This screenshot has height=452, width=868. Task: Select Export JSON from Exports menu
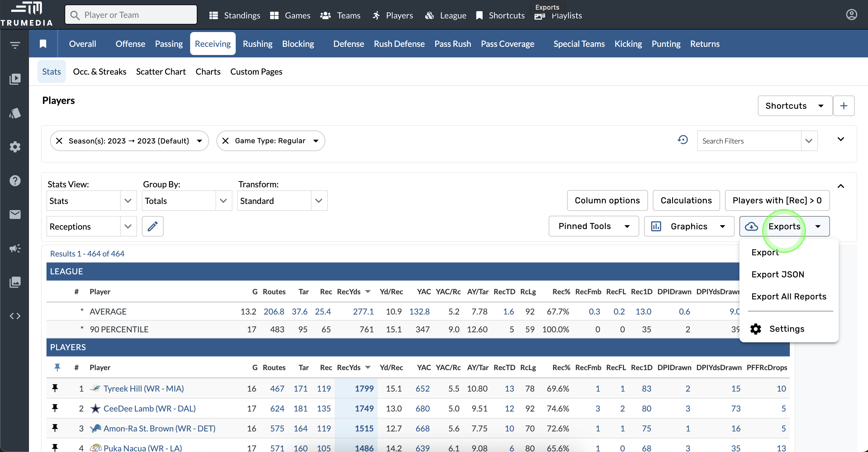(x=777, y=275)
